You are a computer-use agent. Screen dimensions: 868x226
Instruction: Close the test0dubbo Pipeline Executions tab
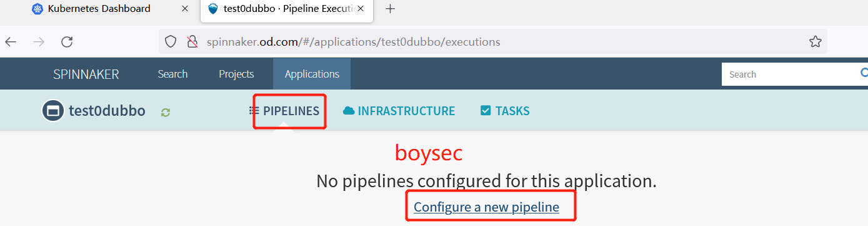click(362, 9)
